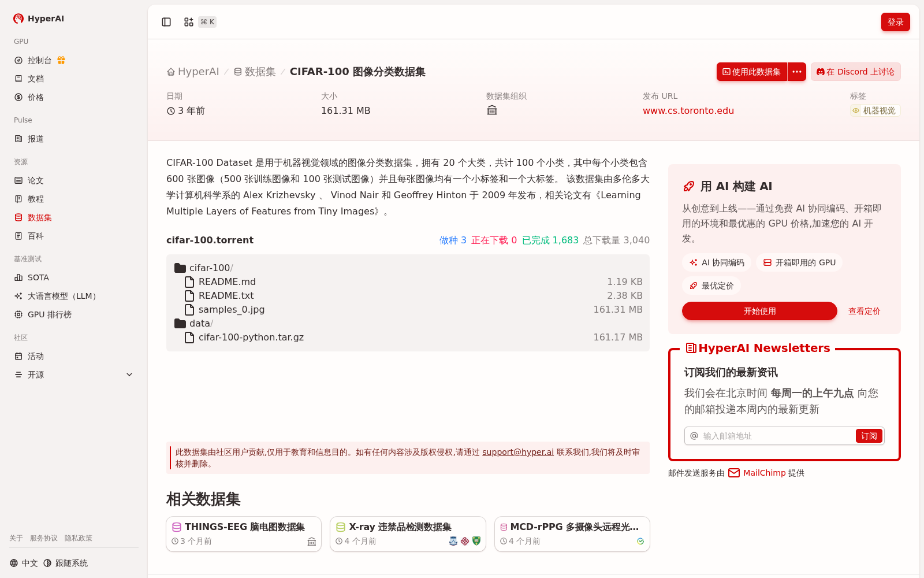Viewport: 924px width, 578px height.
Task: Click the 查看定价 link
Action: coord(864,311)
